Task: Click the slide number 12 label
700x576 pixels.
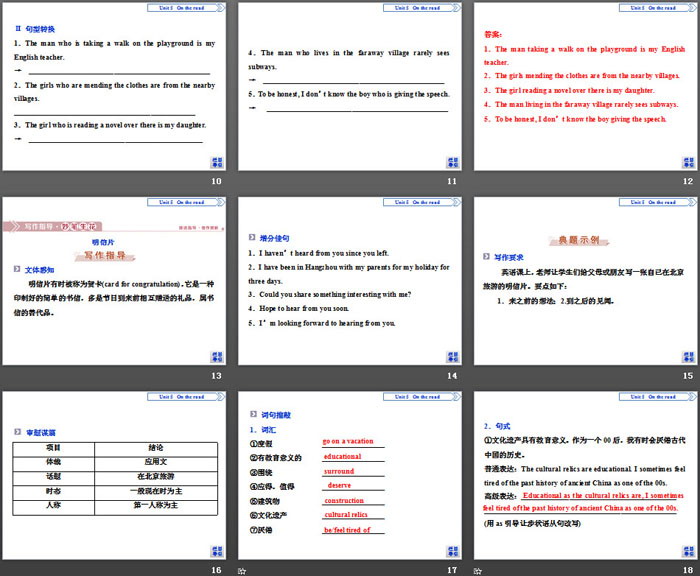Action: point(688,181)
